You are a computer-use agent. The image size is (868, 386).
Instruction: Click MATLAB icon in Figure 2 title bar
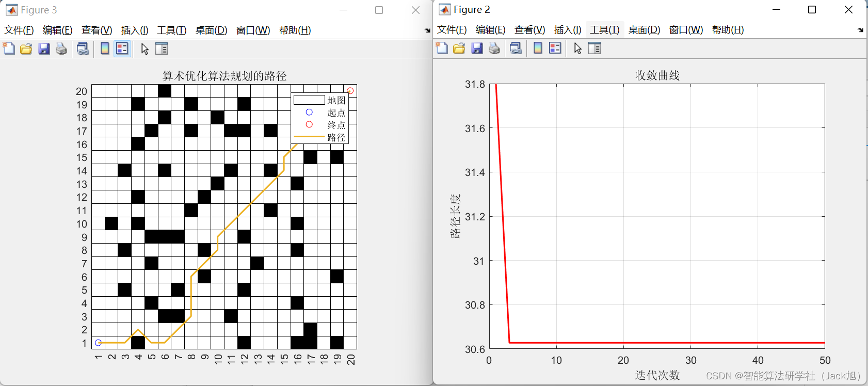[444, 9]
